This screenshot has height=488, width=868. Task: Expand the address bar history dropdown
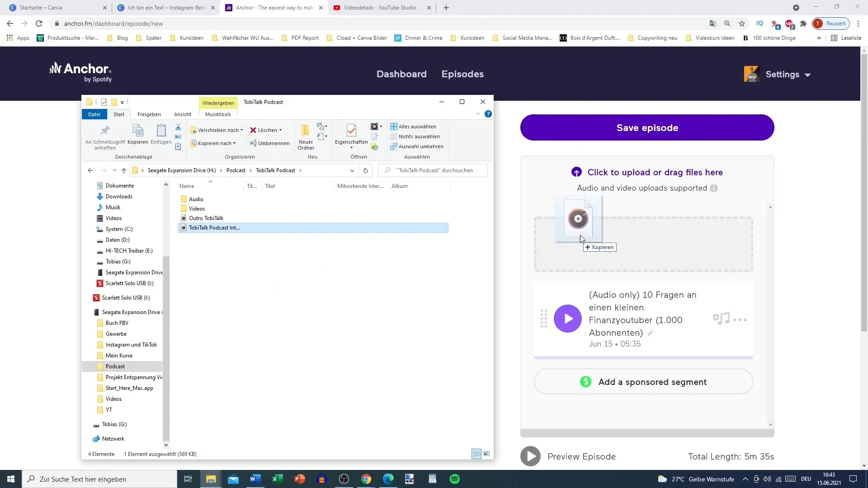coord(352,170)
